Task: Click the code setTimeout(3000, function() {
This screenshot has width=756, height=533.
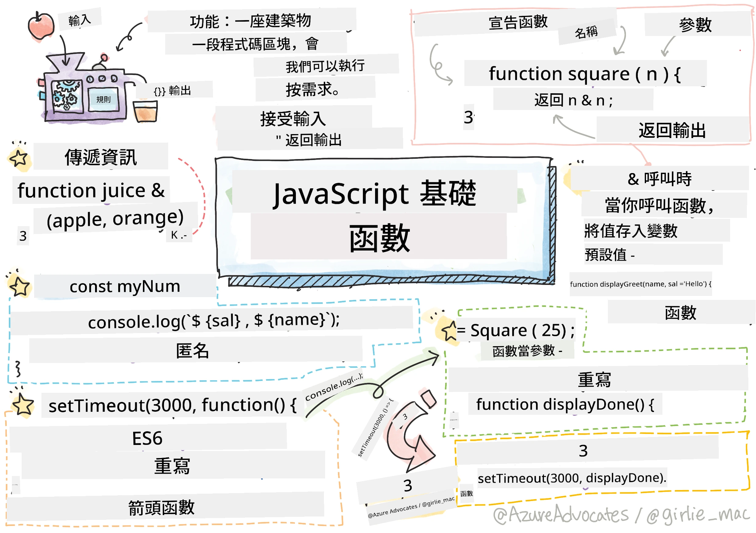Action: (172, 405)
